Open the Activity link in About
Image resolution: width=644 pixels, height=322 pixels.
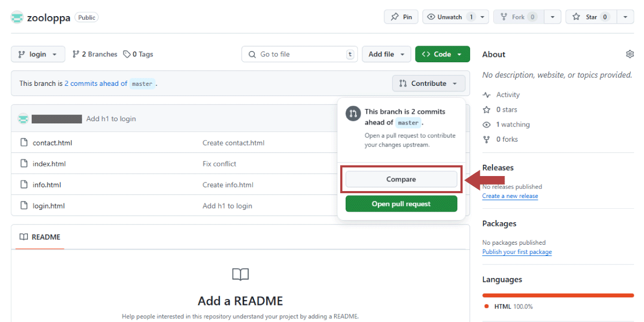pyautogui.click(x=501, y=95)
